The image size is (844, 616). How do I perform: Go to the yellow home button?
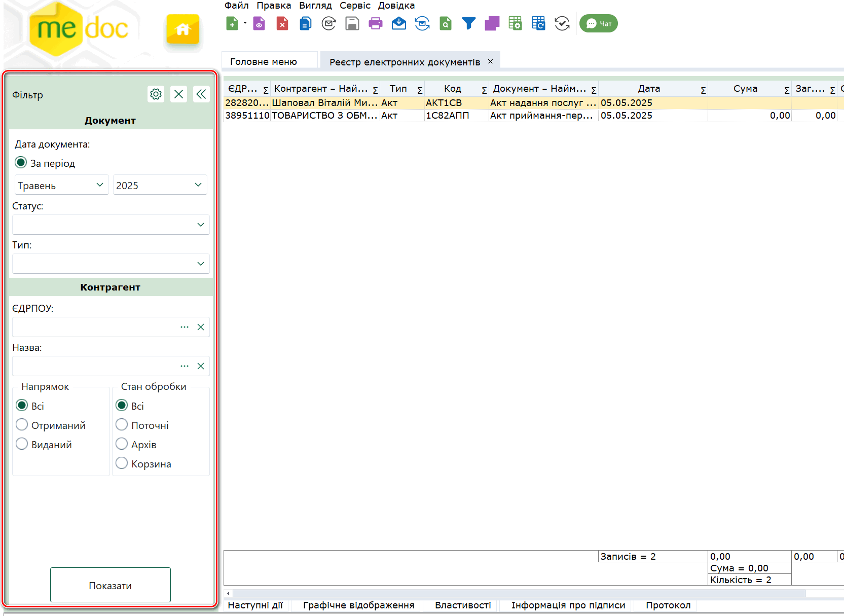[183, 29]
